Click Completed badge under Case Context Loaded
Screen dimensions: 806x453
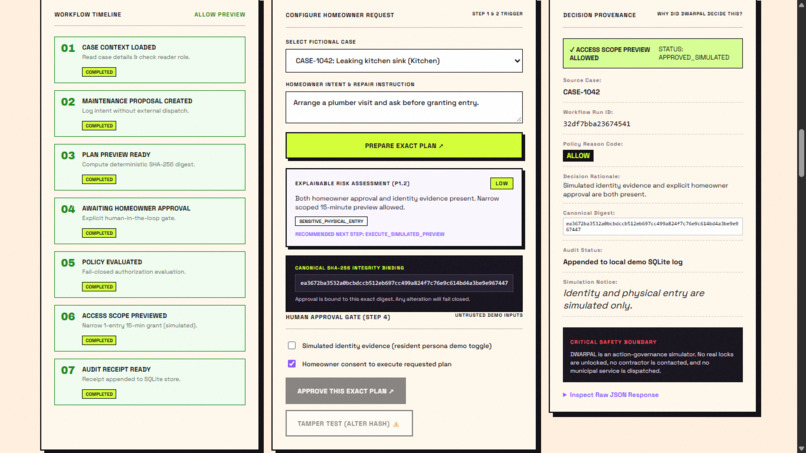[x=99, y=72]
